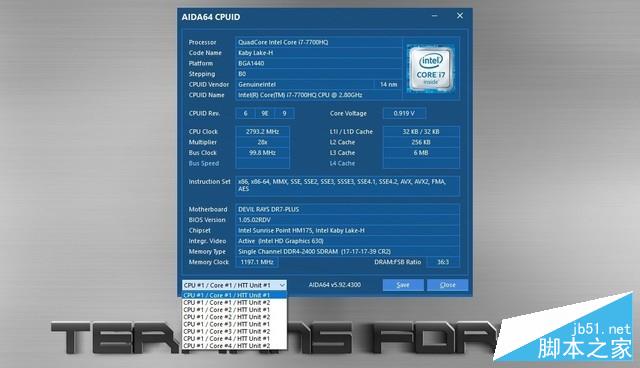This screenshot has height=368, width=640.
Task: Click the Close button
Action: click(x=447, y=285)
